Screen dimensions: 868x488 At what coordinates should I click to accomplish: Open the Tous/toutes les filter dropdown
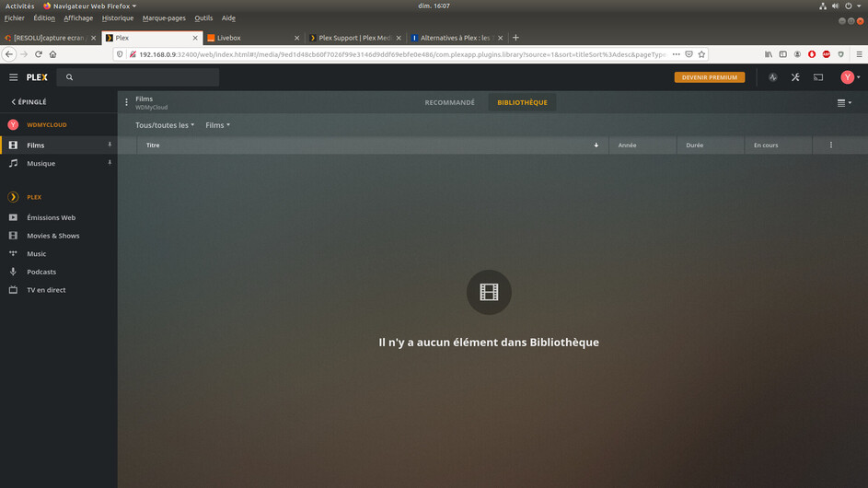(x=165, y=125)
